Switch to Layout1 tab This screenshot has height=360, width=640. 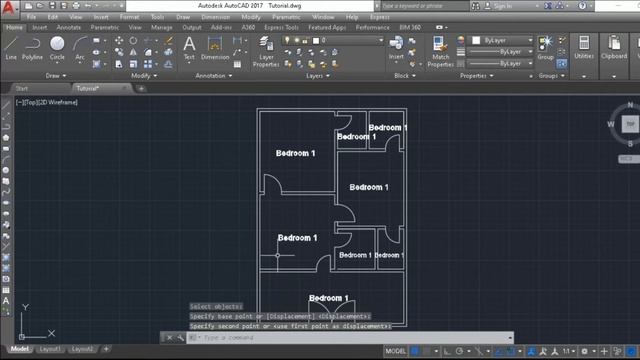tap(50, 349)
